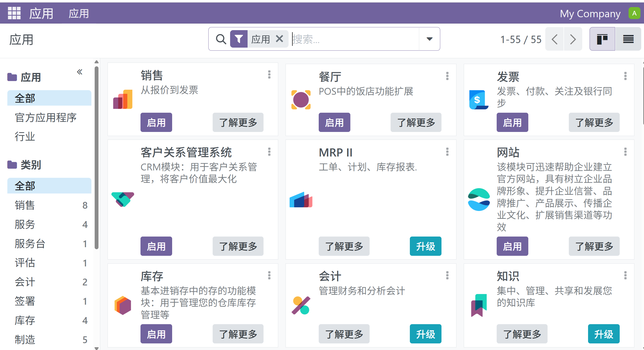Open the search options dropdown

[430, 39]
